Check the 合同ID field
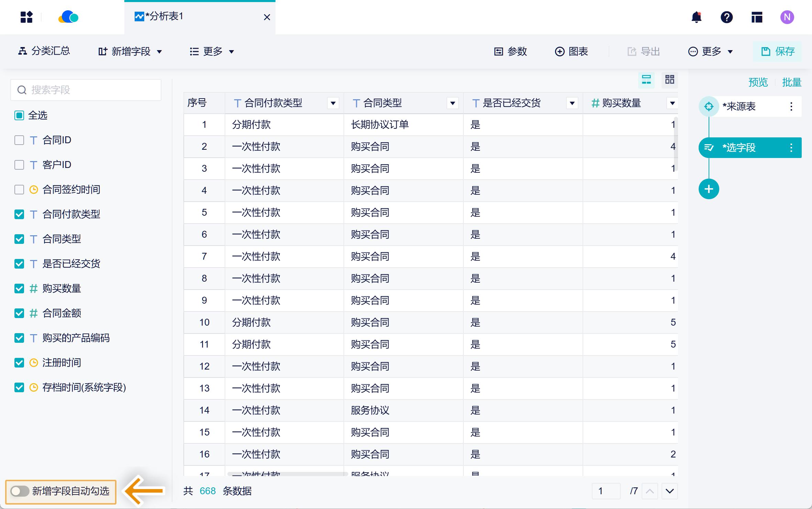Image resolution: width=812 pixels, height=509 pixels. [19, 140]
